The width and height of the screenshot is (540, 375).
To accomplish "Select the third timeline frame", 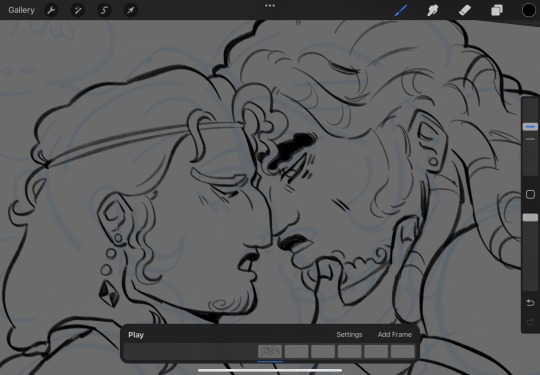I will (x=323, y=352).
